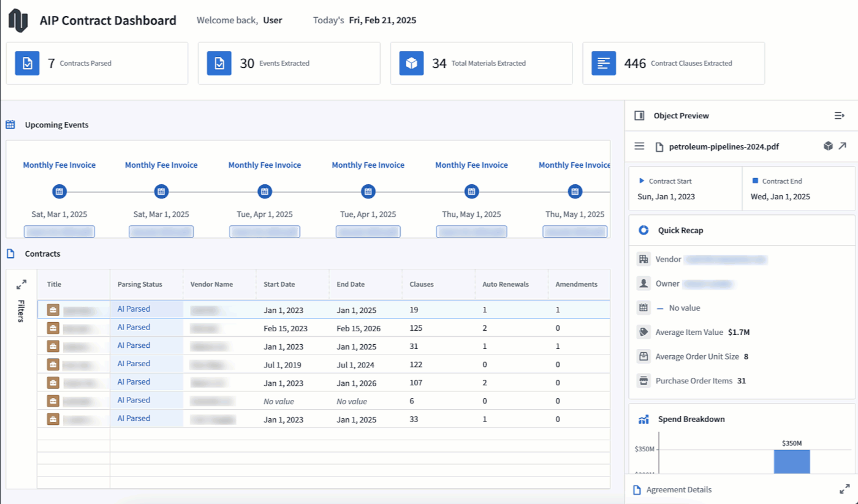Open petroleum-pipelines-2024.pdf in new view arrow

coord(843,146)
